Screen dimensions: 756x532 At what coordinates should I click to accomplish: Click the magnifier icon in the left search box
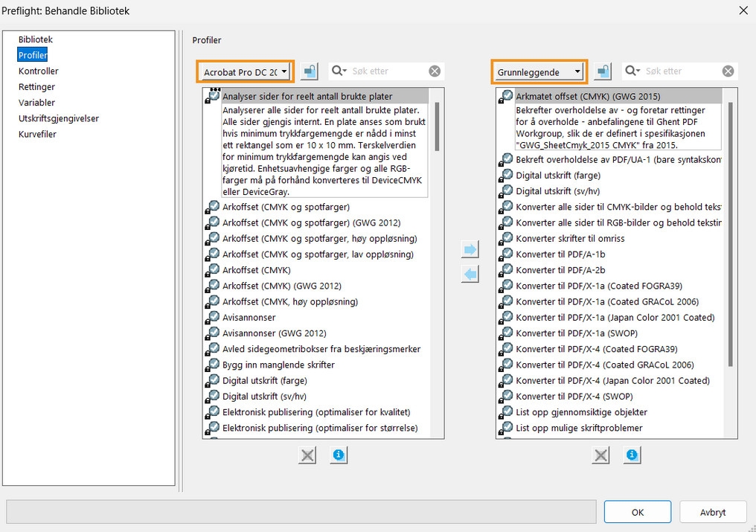coord(337,71)
